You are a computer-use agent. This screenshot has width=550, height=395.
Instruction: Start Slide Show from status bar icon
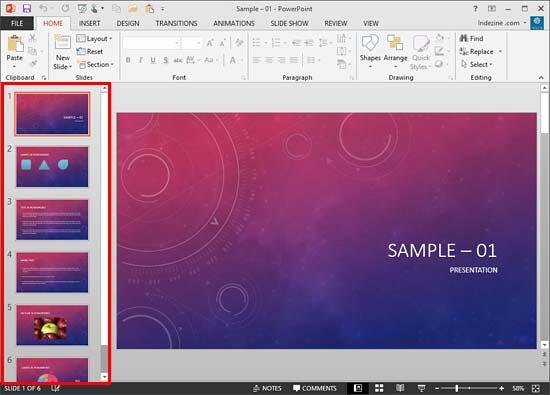pyautogui.click(x=421, y=388)
